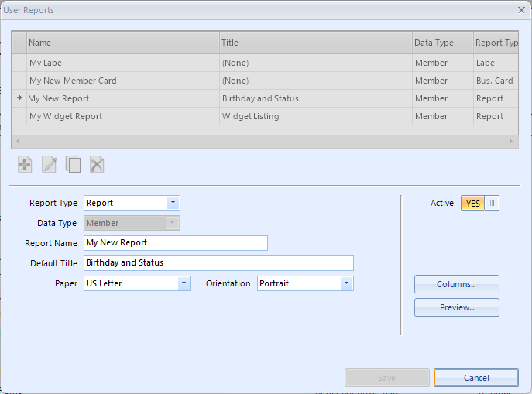Cancel the User Reports dialog
This screenshot has height=394, width=532.
coord(476,378)
